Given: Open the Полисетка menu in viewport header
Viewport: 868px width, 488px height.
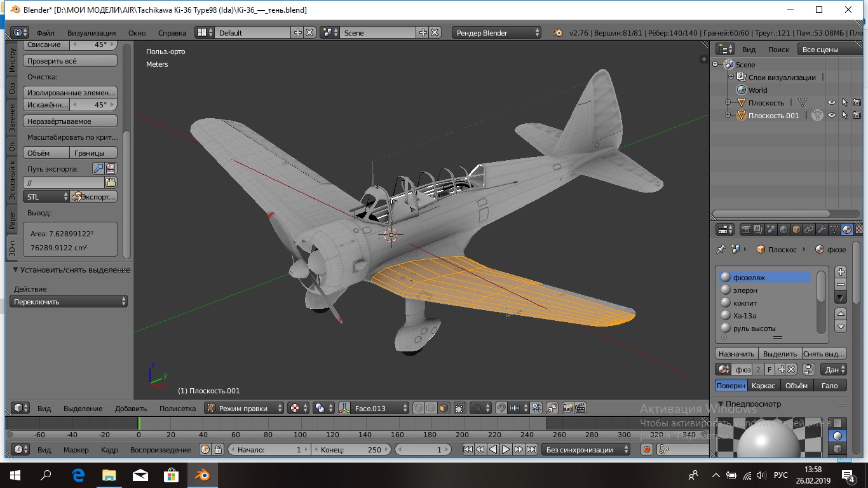Looking at the screenshot, I should coord(177,408).
